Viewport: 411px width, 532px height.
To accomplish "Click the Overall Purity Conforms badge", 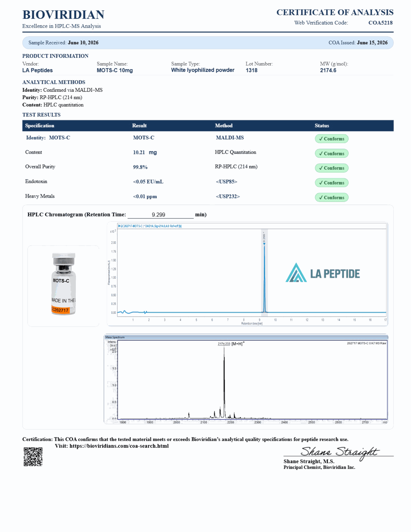I will (x=332, y=168).
